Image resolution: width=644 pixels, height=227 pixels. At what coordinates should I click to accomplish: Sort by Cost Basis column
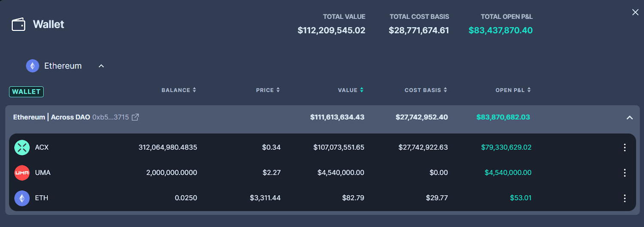click(x=425, y=90)
